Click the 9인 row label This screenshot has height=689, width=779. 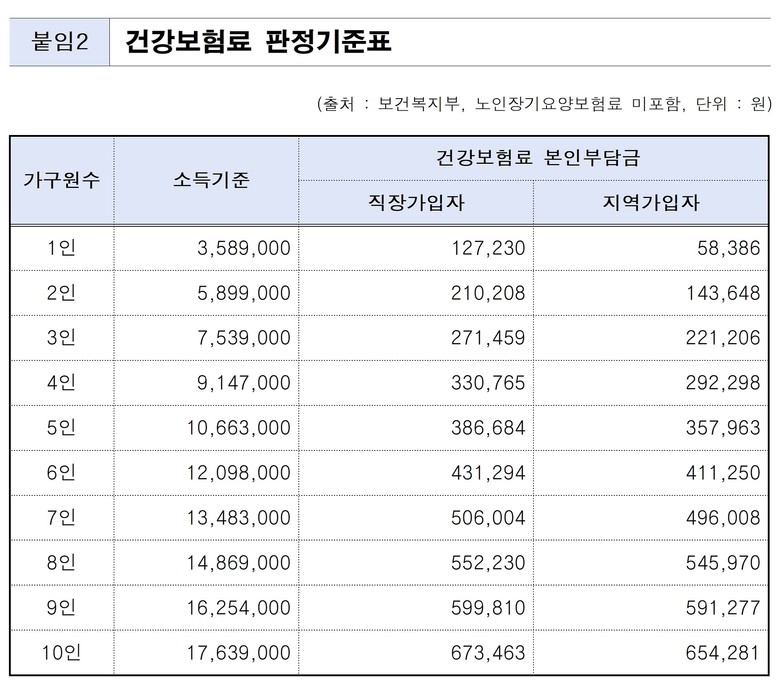62,608
